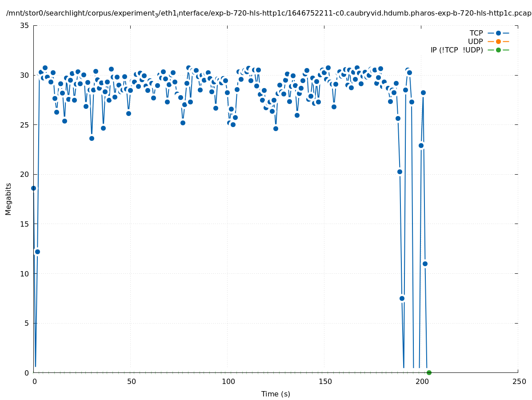Viewport: 532px width, 400px height.
Task: Click the y-axis tick label 35
Action: point(25,25)
